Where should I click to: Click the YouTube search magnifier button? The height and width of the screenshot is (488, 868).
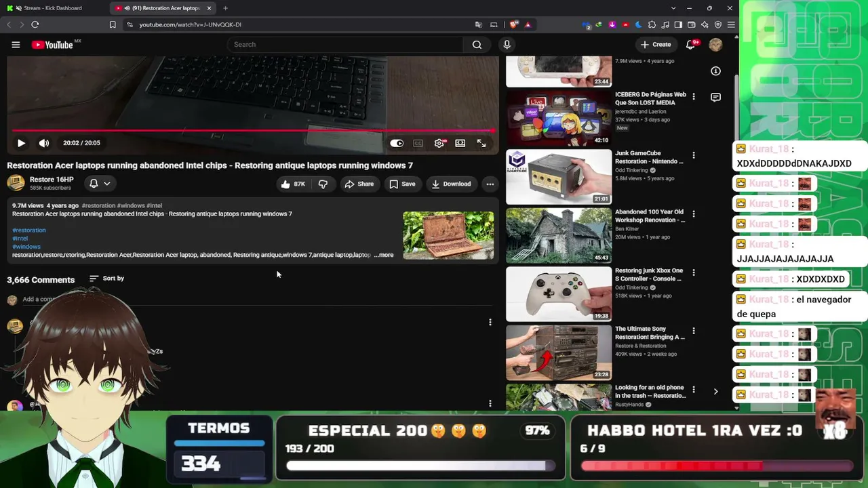click(x=477, y=45)
